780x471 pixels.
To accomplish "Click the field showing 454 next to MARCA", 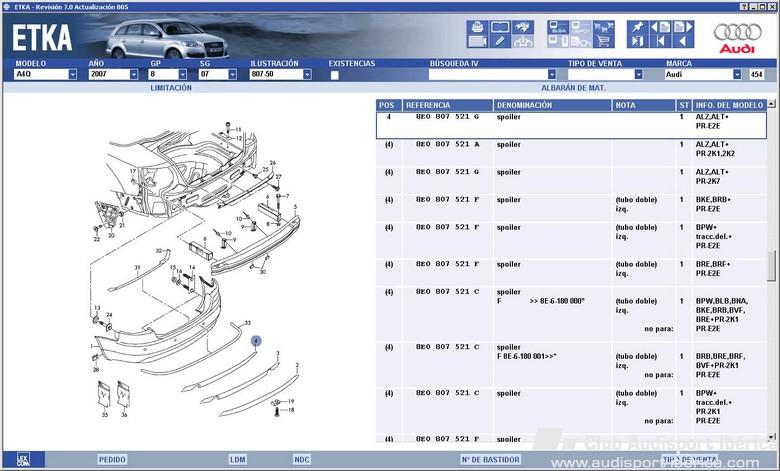I will [757, 75].
